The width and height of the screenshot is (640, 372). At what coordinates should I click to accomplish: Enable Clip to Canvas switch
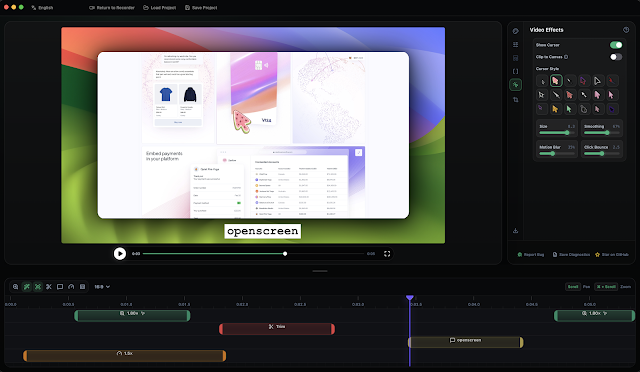tap(616, 57)
